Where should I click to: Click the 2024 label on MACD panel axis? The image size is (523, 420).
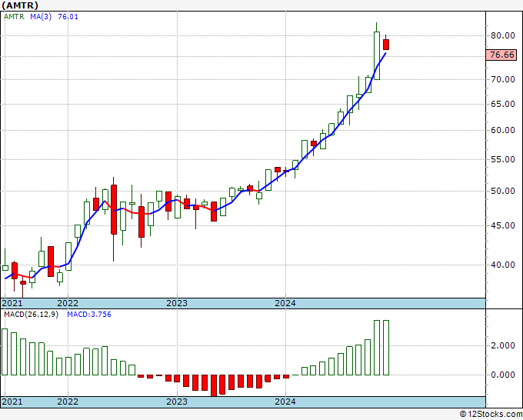pyautogui.click(x=285, y=402)
